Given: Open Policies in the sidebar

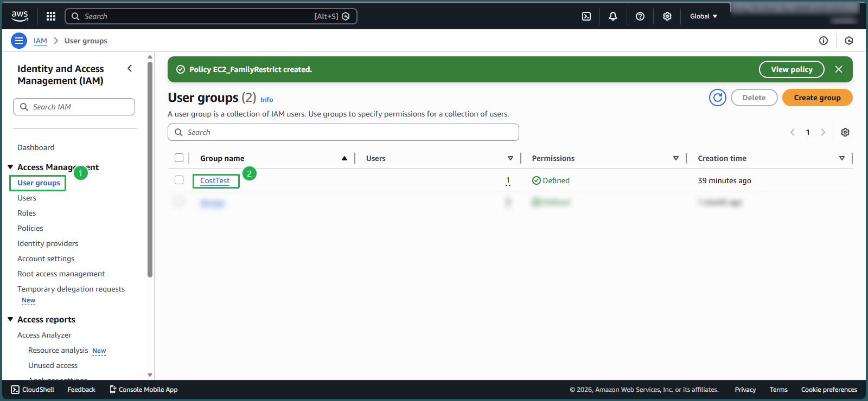Looking at the screenshot, I should tap(30, 228).
